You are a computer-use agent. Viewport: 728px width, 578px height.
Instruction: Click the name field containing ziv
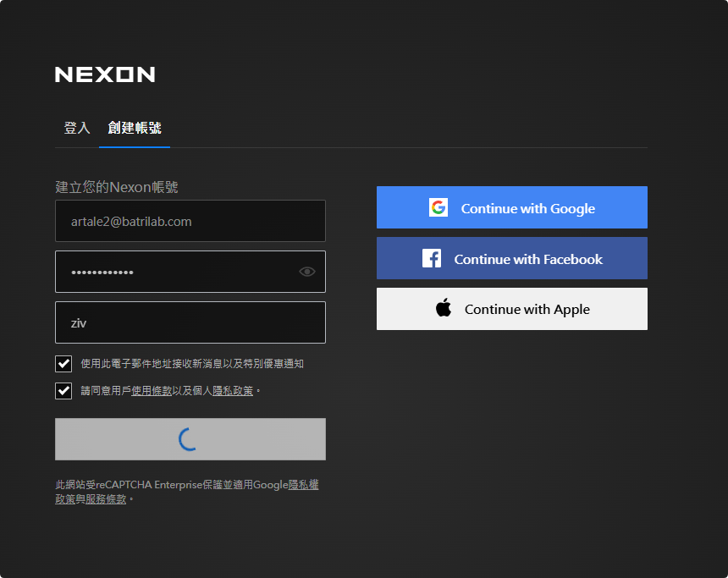(190, 322)
